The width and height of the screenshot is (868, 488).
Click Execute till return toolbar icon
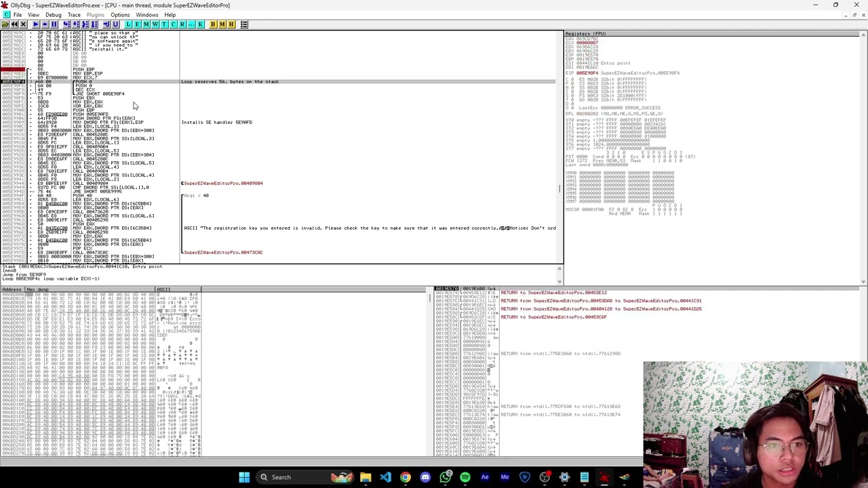(106, 24)
